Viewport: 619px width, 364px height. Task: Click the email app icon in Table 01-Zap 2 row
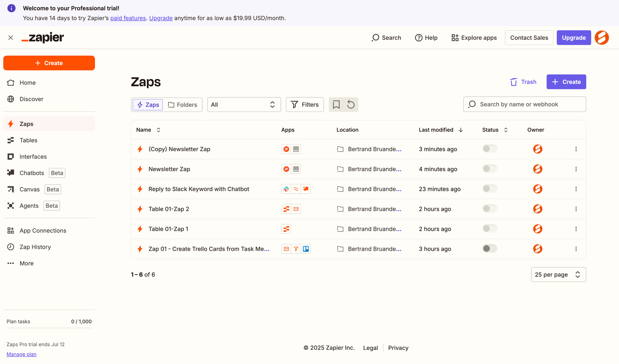tap(296, 209)
